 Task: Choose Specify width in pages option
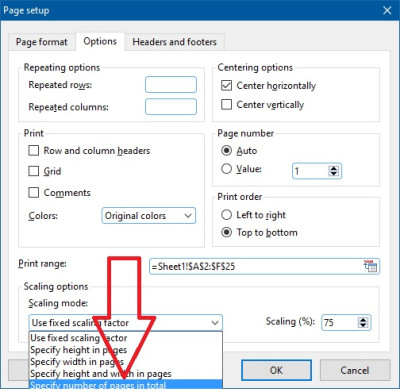pyautogui.click(x=126, y=362)
